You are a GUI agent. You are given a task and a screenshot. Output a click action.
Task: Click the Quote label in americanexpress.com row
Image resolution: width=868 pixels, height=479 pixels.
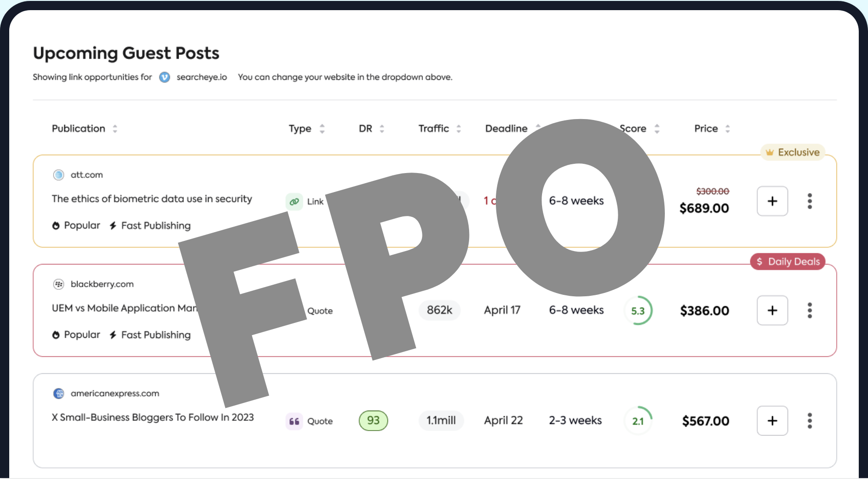pos(320,421)
